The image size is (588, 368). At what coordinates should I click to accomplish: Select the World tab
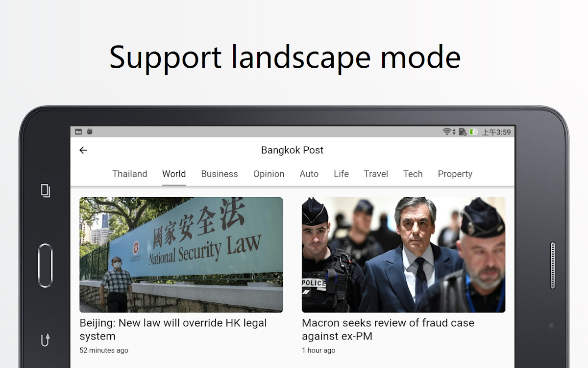click(x=174, y=174)
